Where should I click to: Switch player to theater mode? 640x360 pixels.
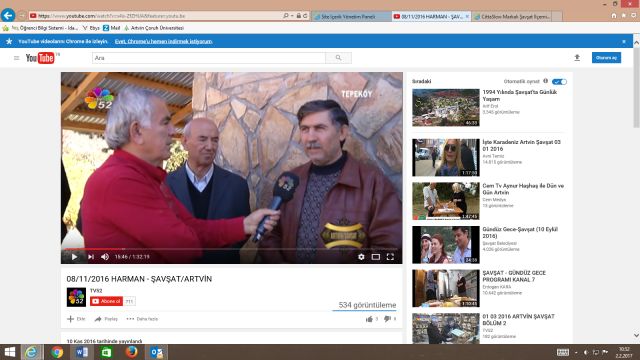(x=376, y=257)
